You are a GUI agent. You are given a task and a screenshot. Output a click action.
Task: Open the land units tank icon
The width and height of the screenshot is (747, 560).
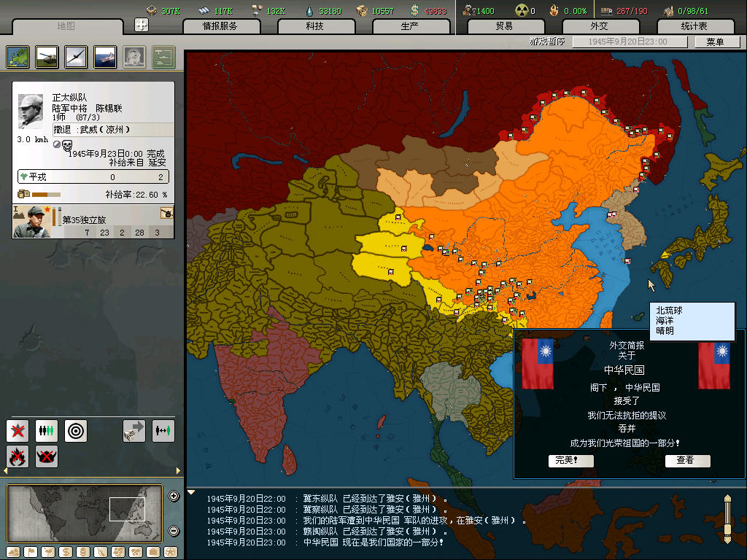pos(47,56)
